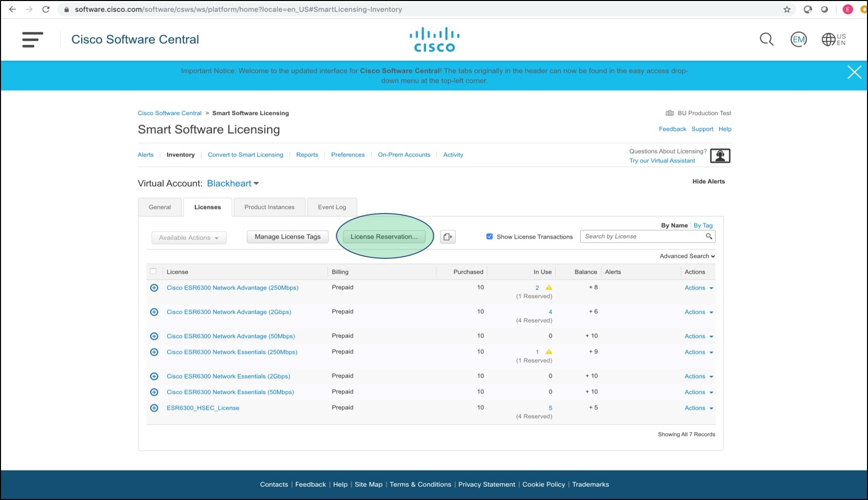Dismiss the Important Notice banner
Viewport: 868px width, 500px height.
pos(854,73)
